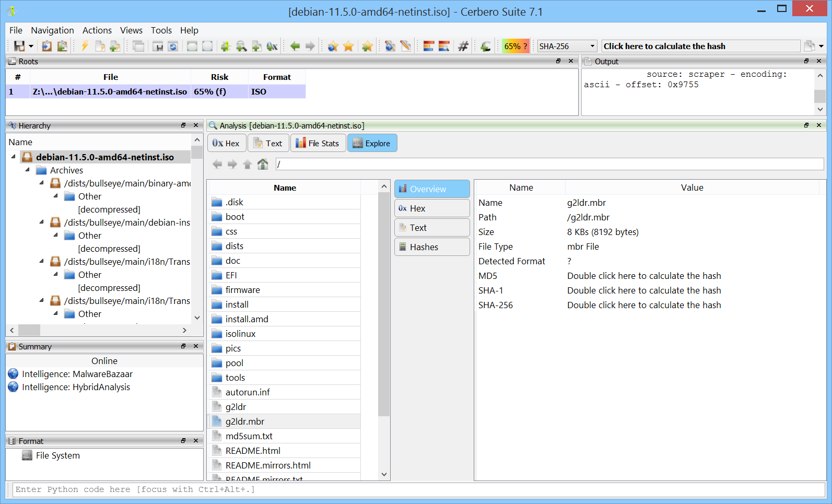832x504 pixels.
Task: Switch to the File Stats view
Action: pos(318,143)
